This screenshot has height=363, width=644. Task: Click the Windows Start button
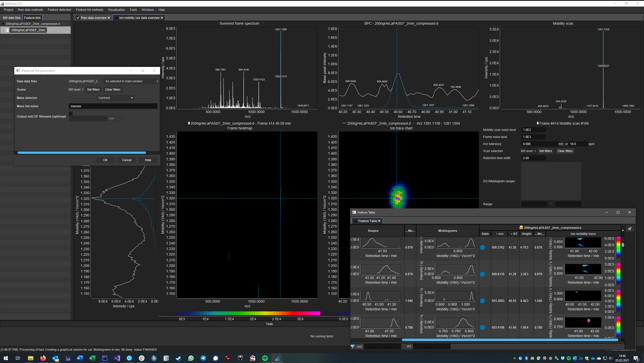pyautogui.click(x=6, y=358)
